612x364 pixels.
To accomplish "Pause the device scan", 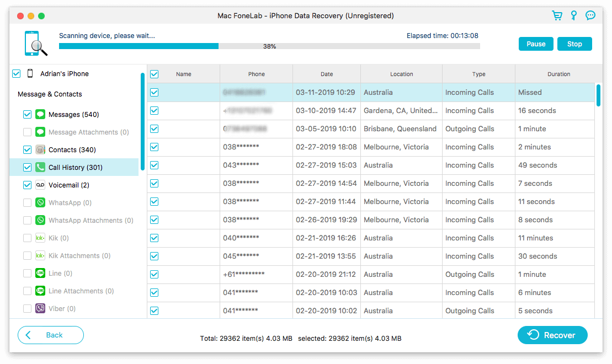I will click(535, 44).
